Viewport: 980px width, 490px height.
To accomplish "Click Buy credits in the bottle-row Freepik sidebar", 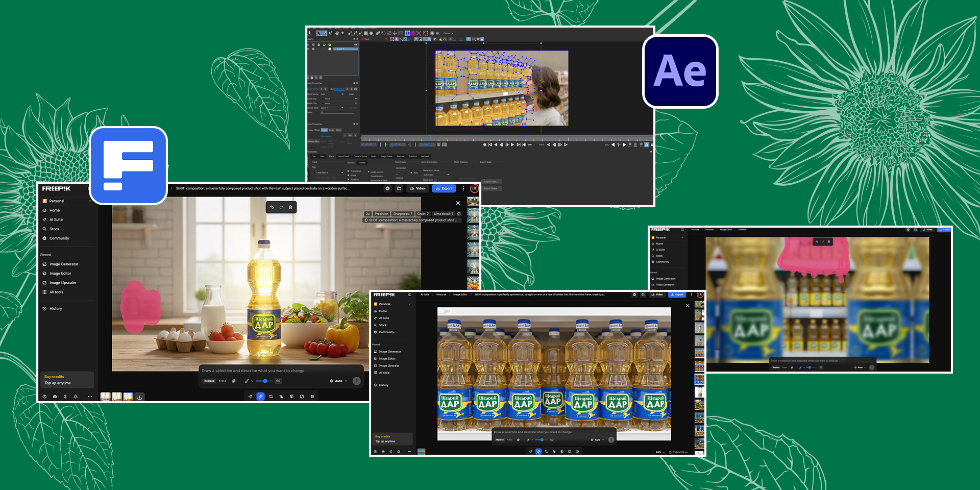I will click(x=383, y=436).
